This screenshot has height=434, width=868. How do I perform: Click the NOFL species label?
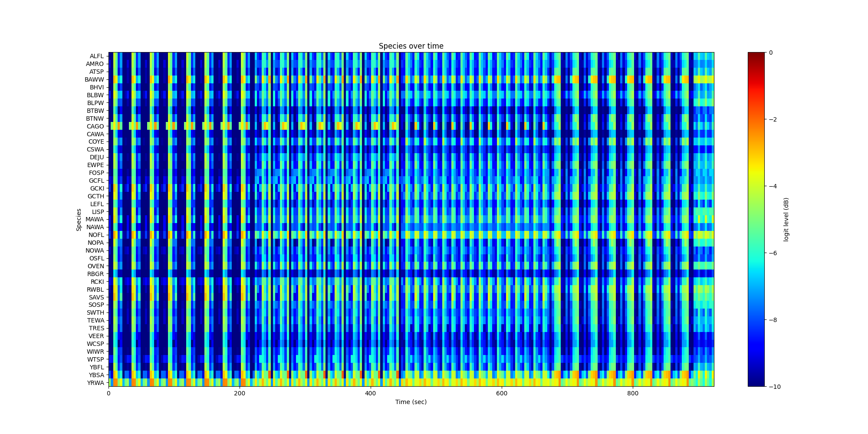pyautogui.click(x=96, y=235)
